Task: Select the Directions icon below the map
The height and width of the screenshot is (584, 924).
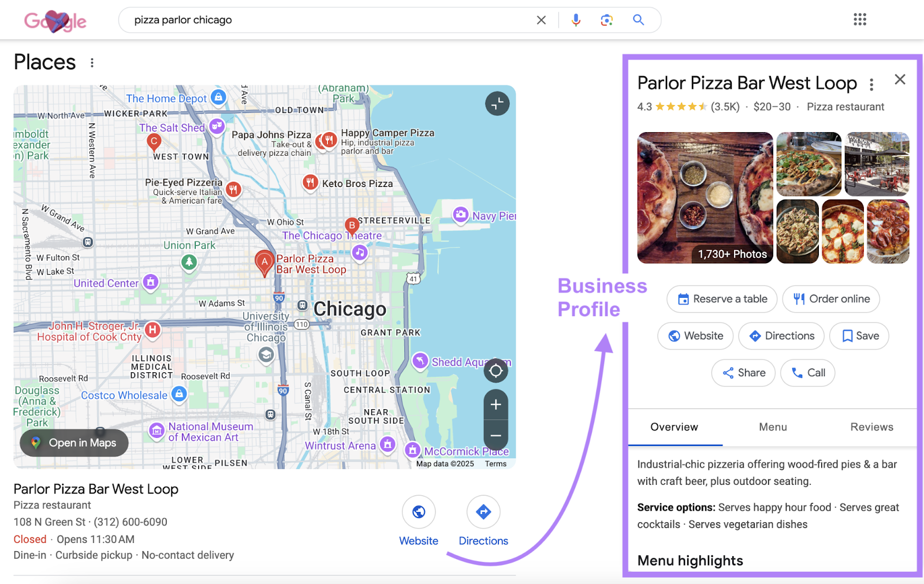Action: tap(483, 512)
